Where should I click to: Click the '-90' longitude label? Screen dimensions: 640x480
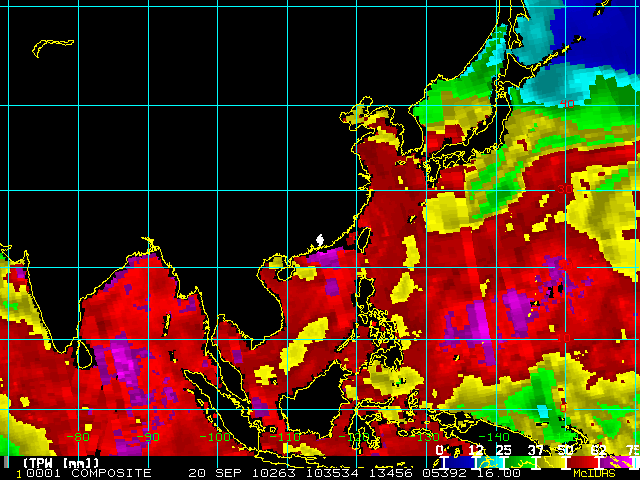tap(147, 437)
